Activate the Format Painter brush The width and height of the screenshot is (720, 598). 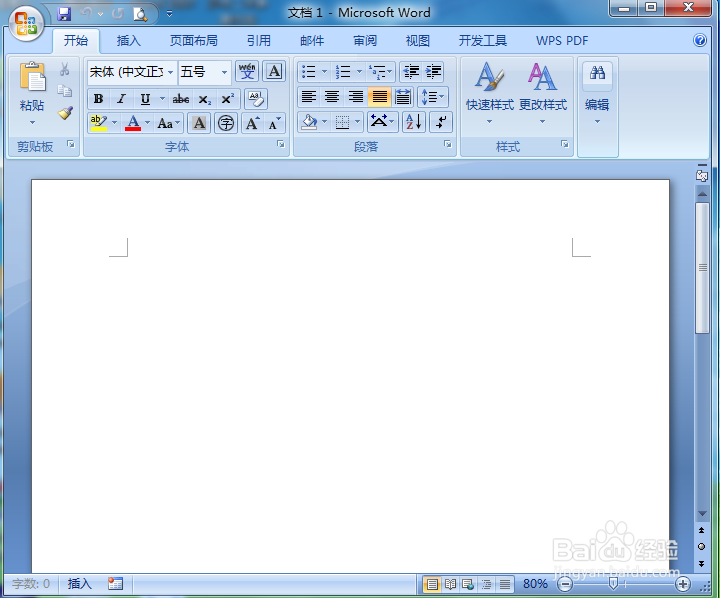(x=65, y=113)
